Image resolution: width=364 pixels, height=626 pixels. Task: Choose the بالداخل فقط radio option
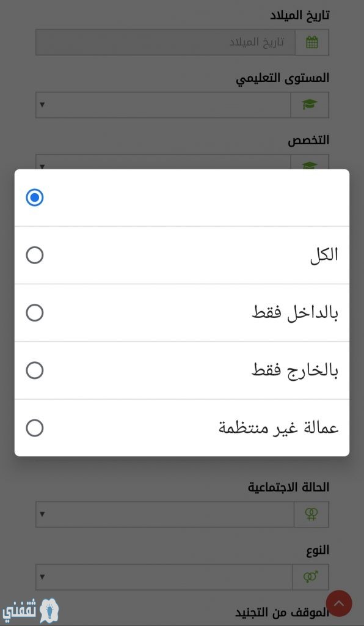[35, 313]
